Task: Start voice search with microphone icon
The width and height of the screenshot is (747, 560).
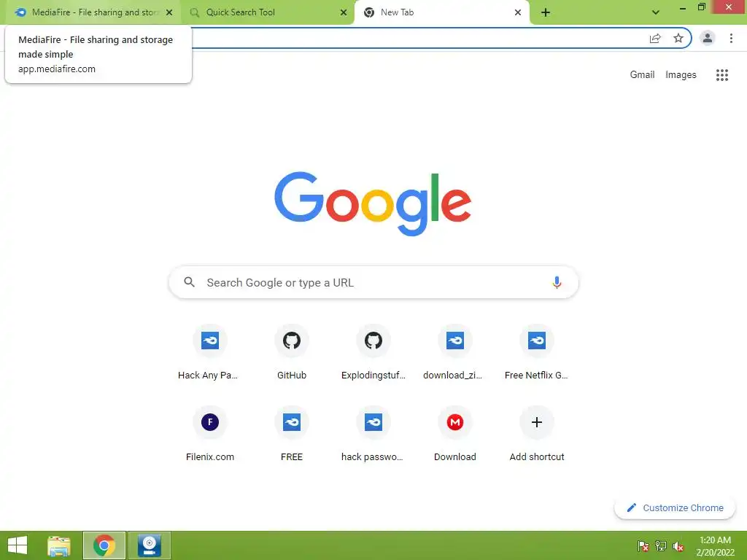Action: pyautogui.click(x=557, y=282)
